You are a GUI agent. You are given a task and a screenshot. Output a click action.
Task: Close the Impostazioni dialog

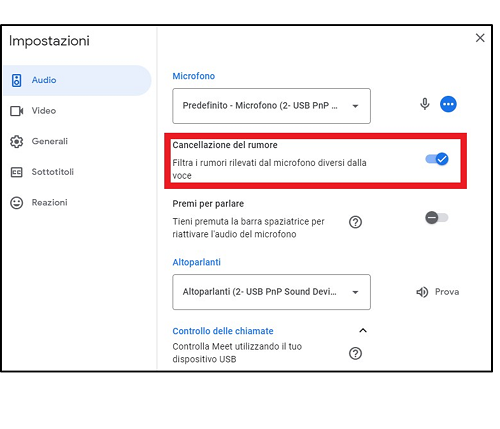[480, 38]
